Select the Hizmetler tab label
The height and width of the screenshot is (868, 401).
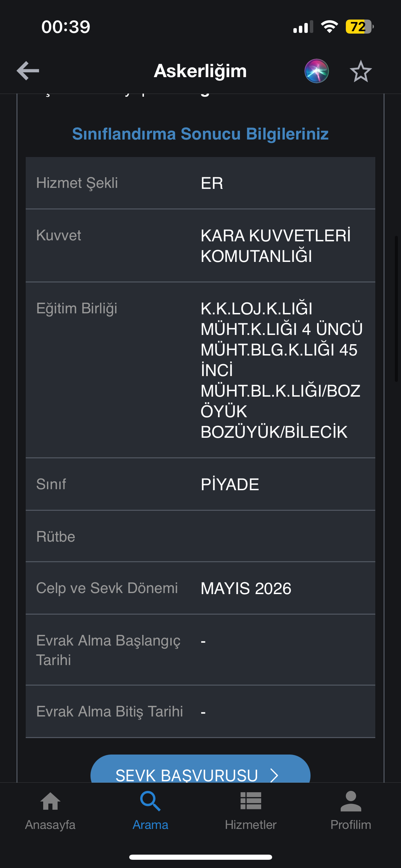coord(251,825)
